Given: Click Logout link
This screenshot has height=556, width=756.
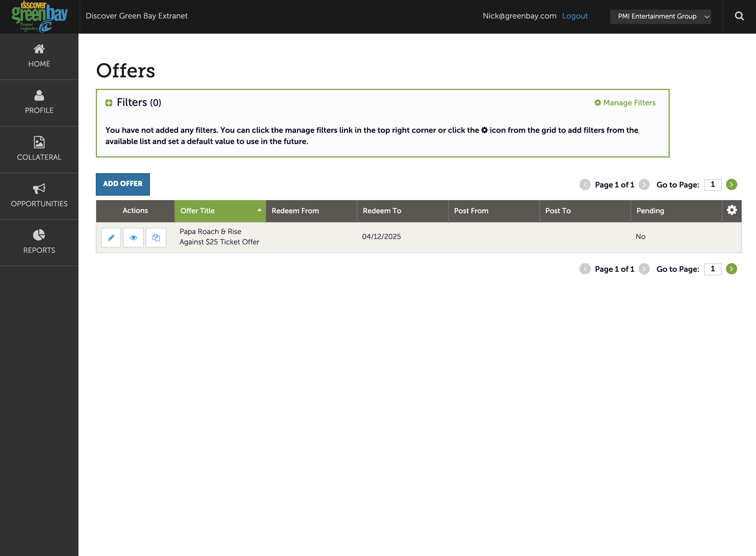Looking at the screenshot, I should click(575, 16).
